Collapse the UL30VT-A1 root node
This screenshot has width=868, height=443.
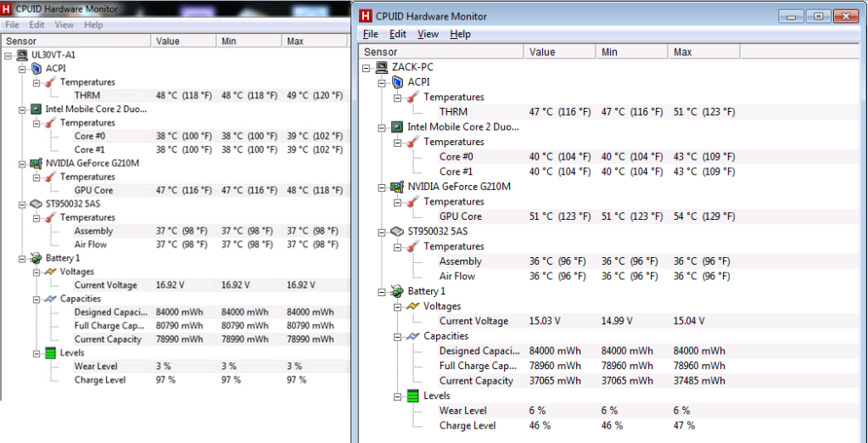coord(8,55)
